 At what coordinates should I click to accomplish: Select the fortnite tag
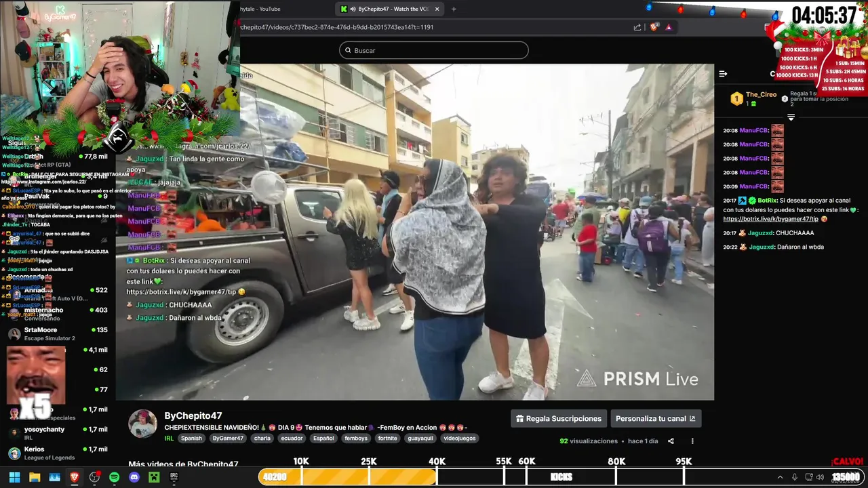[388, 439]
